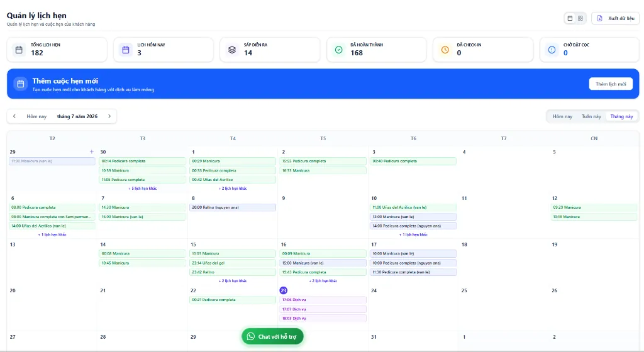This screenshot has height=352, width=644.
Task: Open 00:09 Manicura appointment
Action: 323,253
